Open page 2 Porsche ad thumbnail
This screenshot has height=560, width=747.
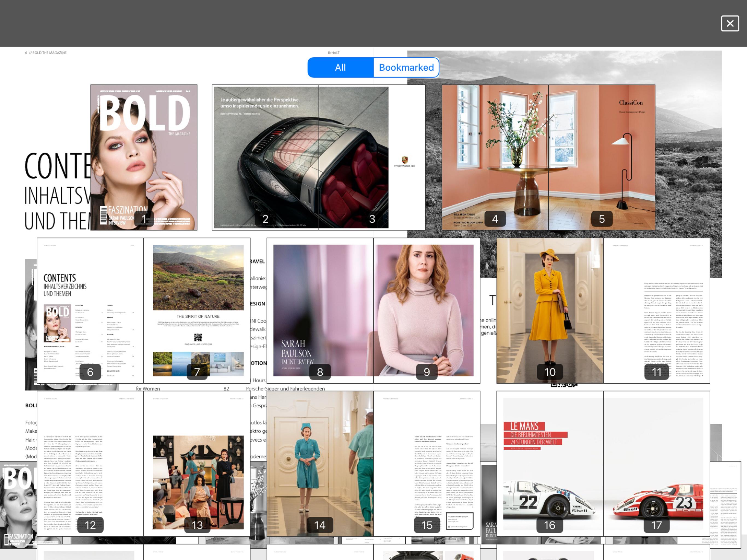coord(265,157)
